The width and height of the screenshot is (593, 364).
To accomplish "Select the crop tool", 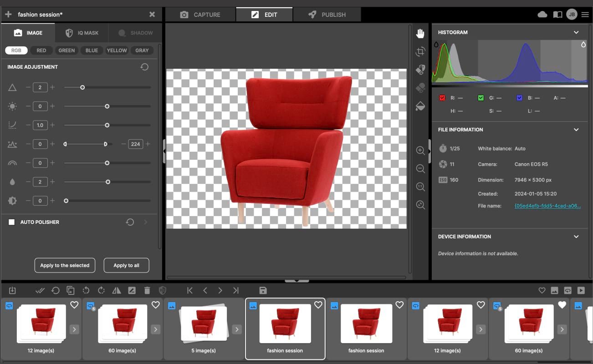I will click(420, 52).
